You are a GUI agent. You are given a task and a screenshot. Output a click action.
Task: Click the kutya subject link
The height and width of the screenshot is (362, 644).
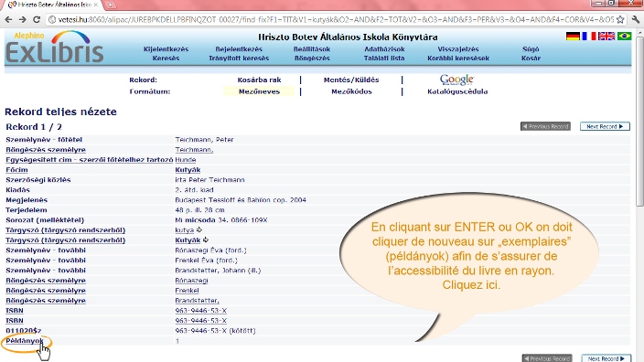(x=185, y=230)
